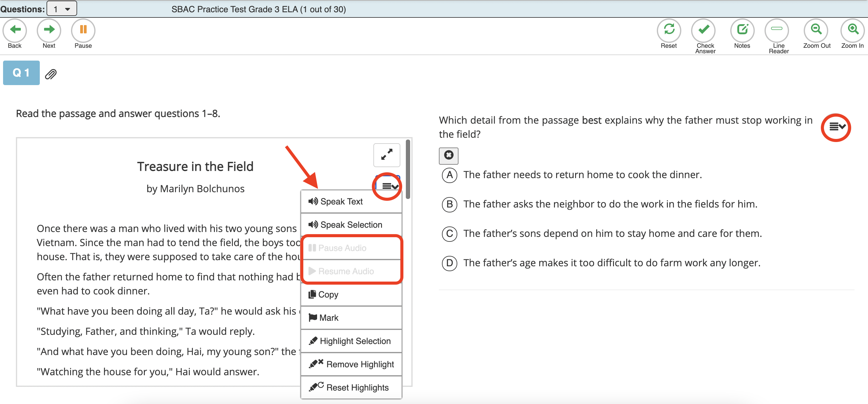The image size is (868, 404).
Task: Click the Zoom In magnifier
Action: point(852,30)
